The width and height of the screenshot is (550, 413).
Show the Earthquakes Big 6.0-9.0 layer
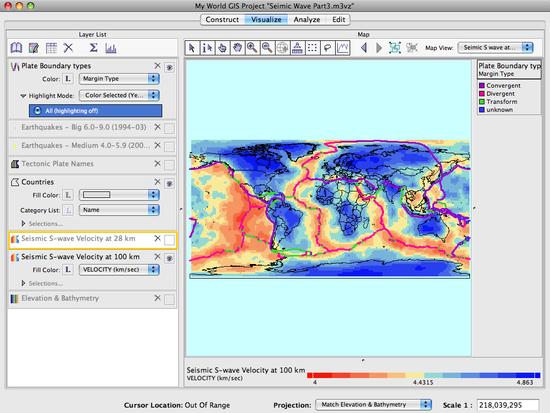pyautogui.click(x=169, y=128)
